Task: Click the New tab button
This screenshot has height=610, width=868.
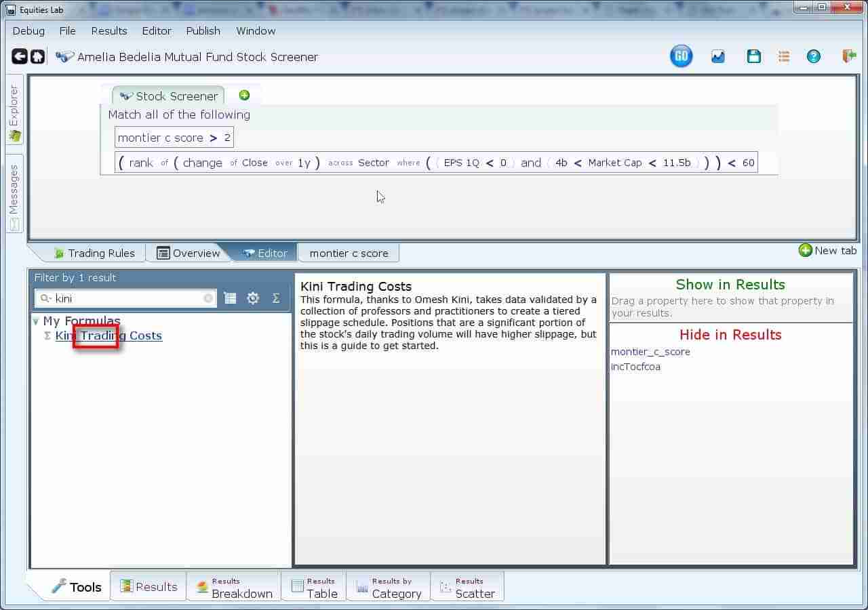Action: pyautogui.click(x=827, y=251)
